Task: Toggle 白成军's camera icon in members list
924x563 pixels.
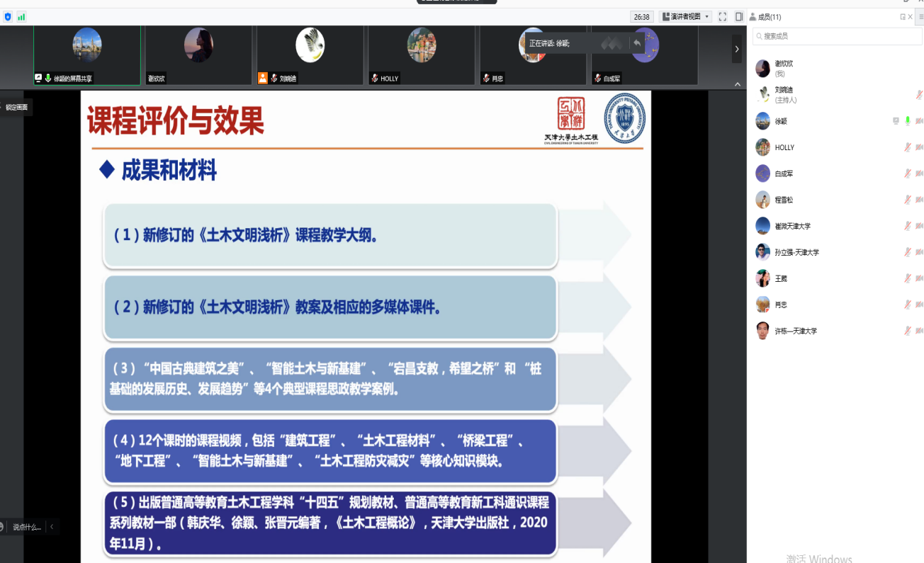Action: 919,174
